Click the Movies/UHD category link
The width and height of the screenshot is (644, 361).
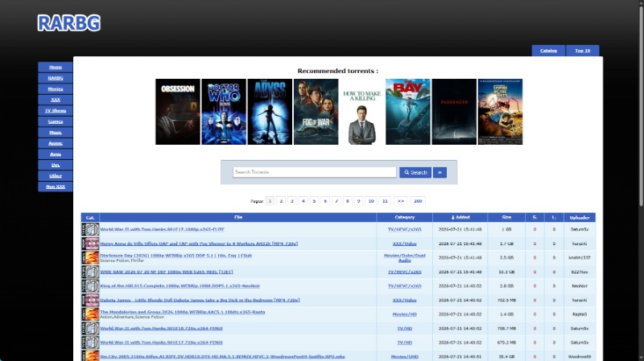point(405,356)
